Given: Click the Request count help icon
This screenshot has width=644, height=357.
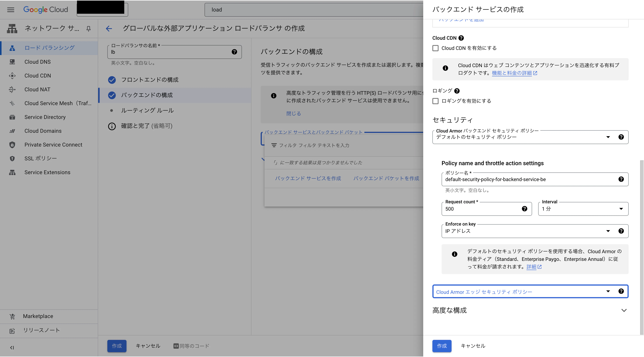Looking at the screenshot, I should (x=525, y=209).
